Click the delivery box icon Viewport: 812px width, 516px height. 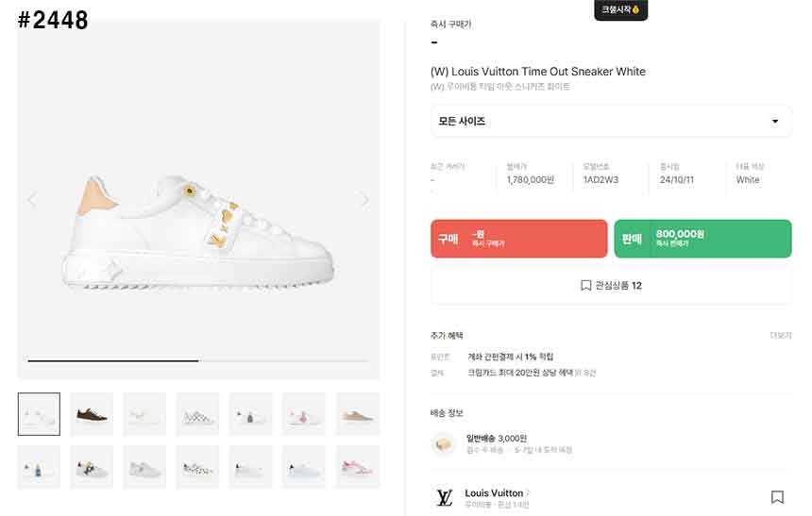444,443
